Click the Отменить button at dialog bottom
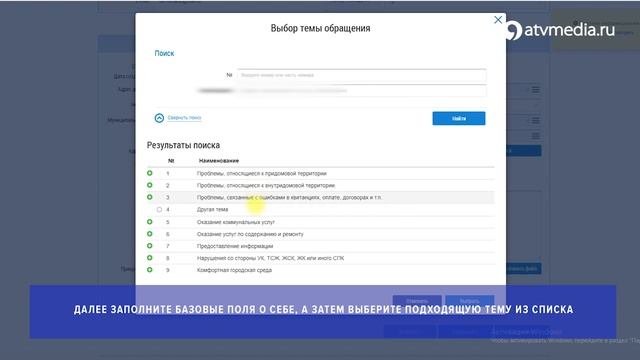The height and width of the screenshot is (360, 640). pyautogui.click(x=417, y=301)
